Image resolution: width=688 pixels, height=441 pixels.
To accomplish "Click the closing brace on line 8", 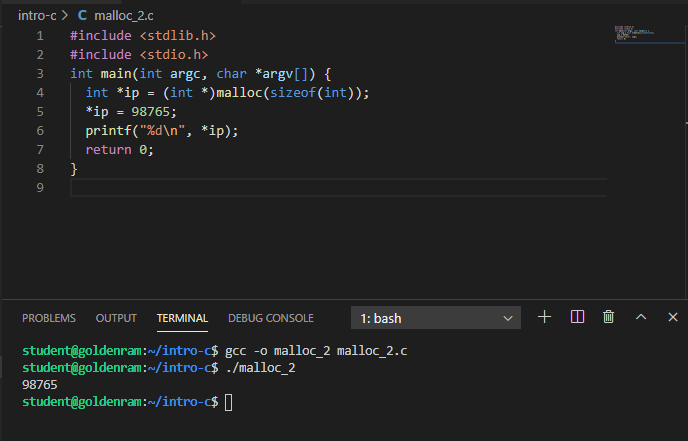I will pos(74,169).
